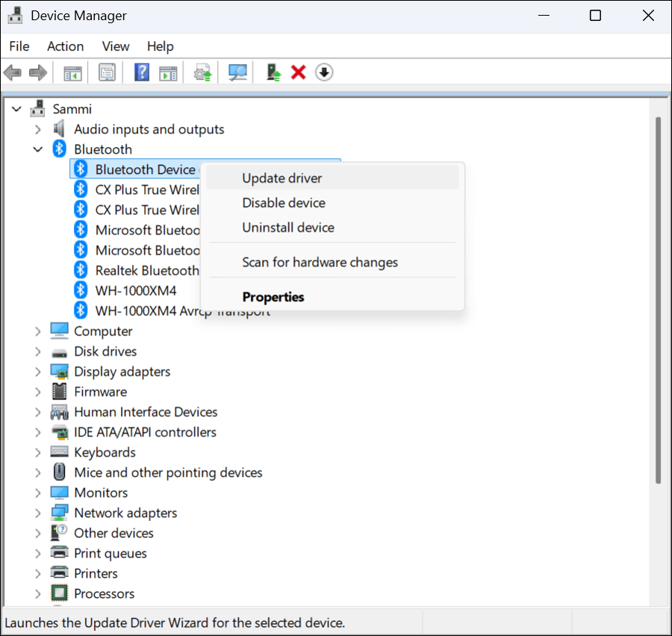Click the Properties toolbar icon

[x=108, y=72]
